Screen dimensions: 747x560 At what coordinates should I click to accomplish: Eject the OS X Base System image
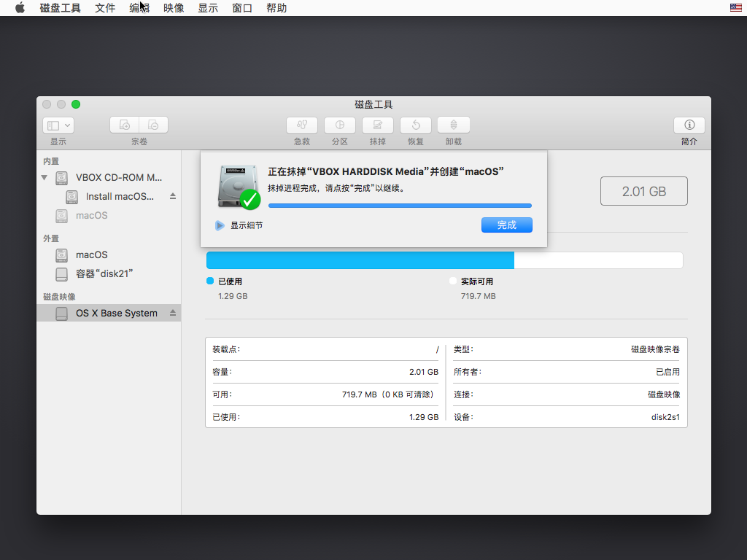173,313
